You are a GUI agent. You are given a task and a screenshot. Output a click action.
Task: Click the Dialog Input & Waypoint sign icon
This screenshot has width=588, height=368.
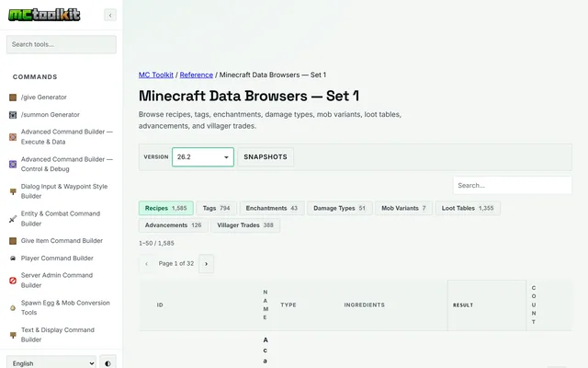(13, 191)
